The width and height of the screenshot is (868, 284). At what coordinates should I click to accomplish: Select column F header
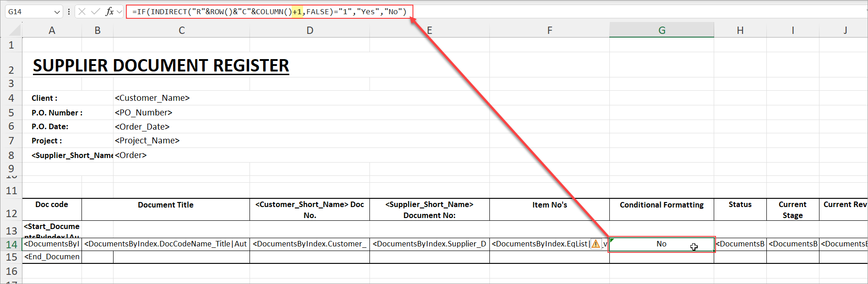point(549,30)
